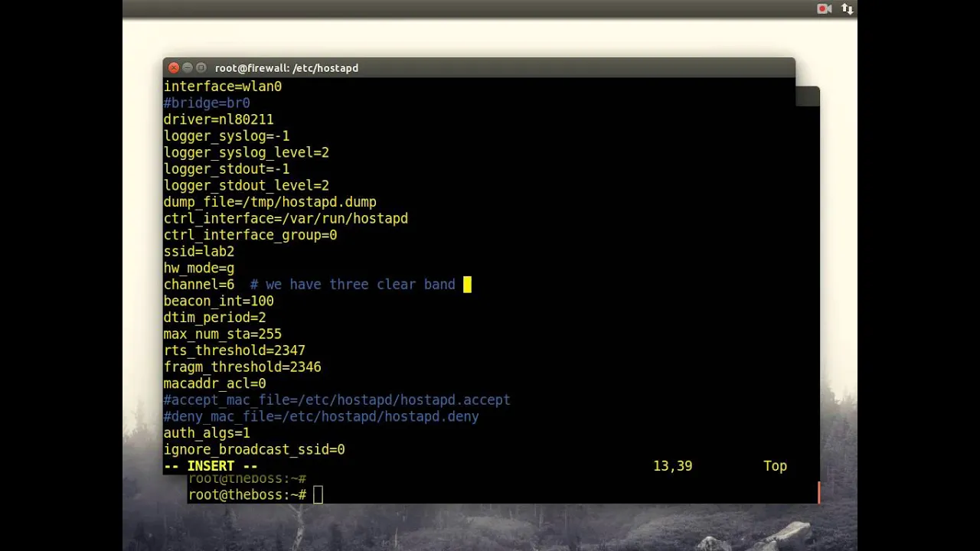Click the yellow vim cursor block
The height and width of the screenshot is (551, 980).
click(x=467, y=285)
